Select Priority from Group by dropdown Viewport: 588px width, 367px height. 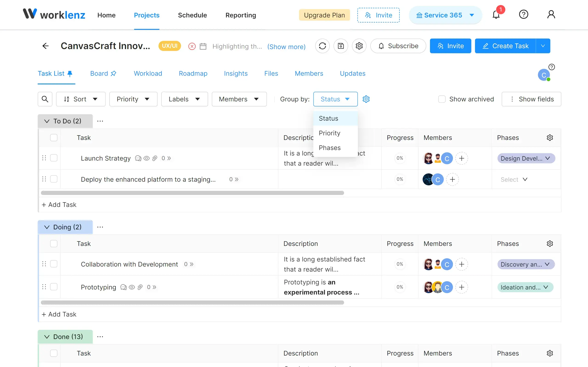[330, 133]
